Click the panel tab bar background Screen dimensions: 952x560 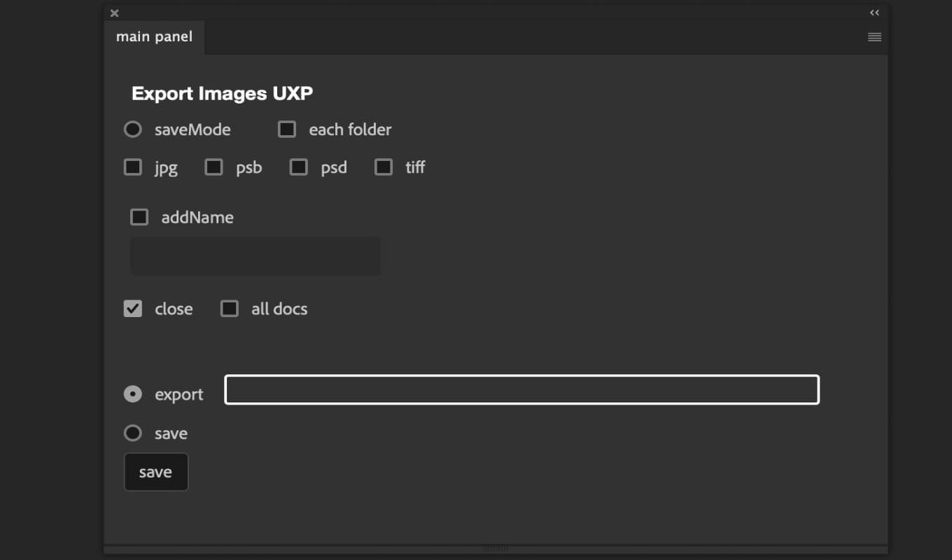490,36
